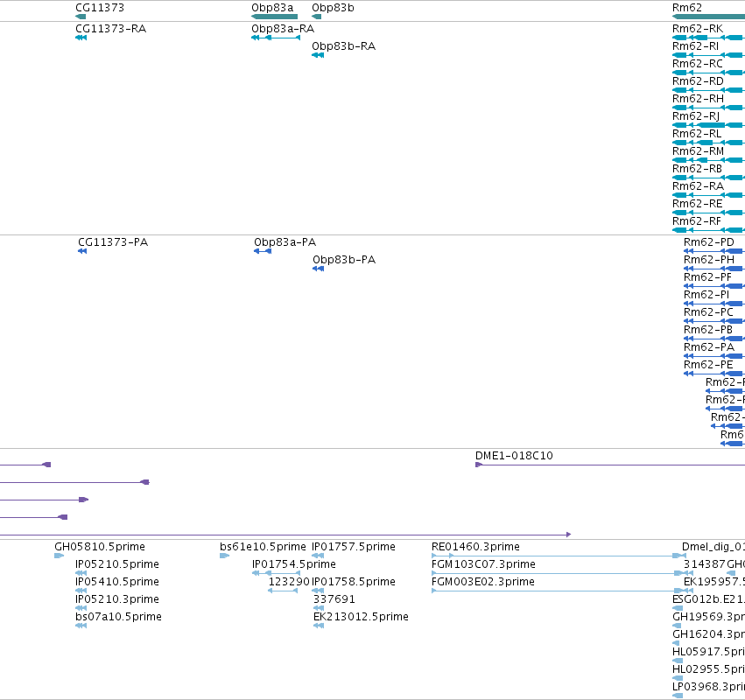Select transcript Rm62-RL

click(697, 135)
